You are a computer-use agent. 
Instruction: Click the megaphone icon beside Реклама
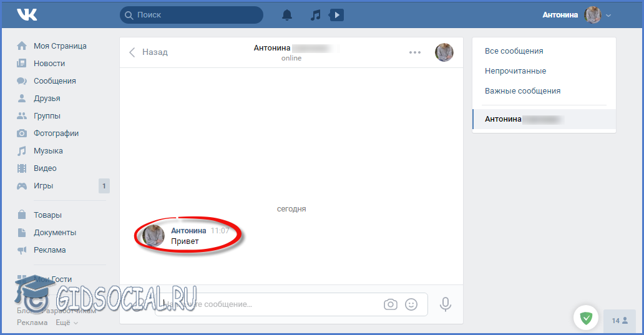[x=22, y=250]
